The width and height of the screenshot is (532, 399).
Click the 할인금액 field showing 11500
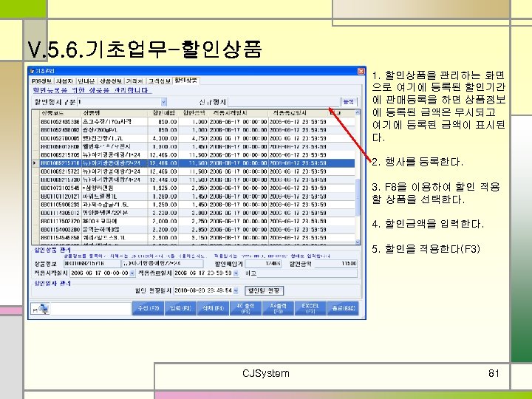tap(336, 264)
